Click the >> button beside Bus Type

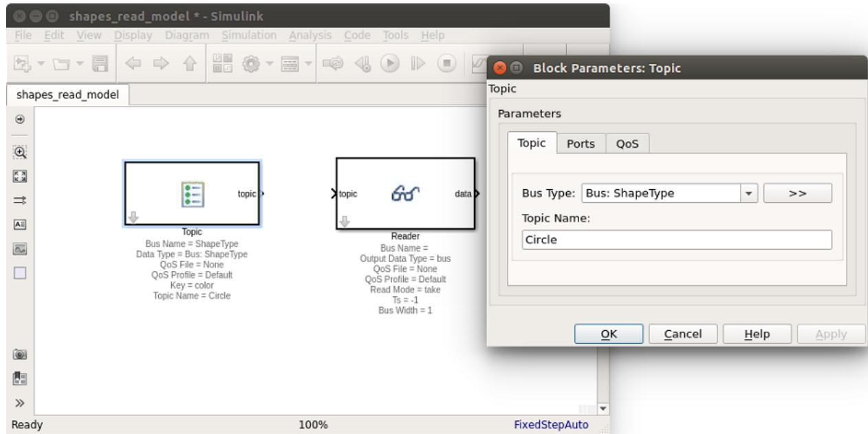click(x=798, y=193)
